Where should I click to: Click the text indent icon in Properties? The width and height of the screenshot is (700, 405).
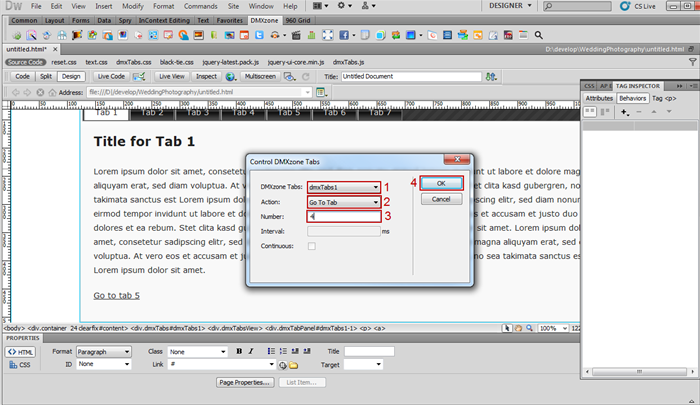click(x=307, y=351)
